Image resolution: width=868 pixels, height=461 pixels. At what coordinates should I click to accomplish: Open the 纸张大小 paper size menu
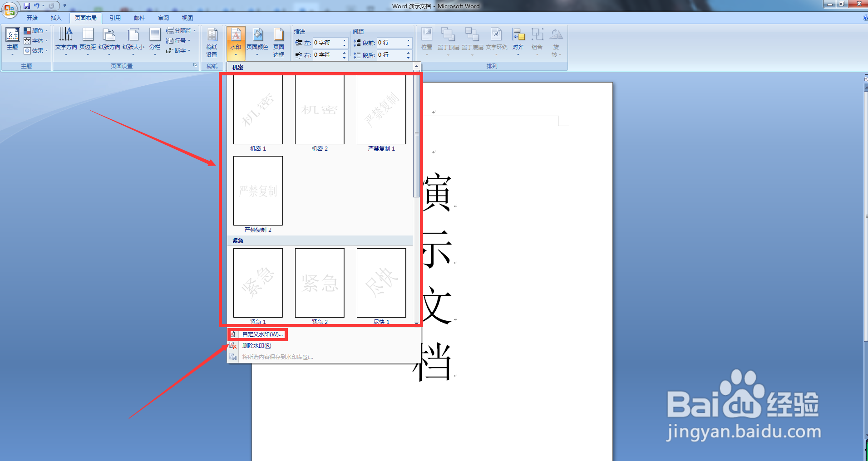pyautogui.click(x=133, y=42)
